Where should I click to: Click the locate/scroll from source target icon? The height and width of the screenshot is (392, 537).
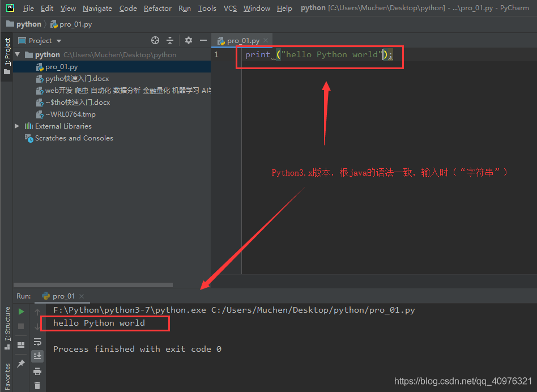click(x=155, y=40)
